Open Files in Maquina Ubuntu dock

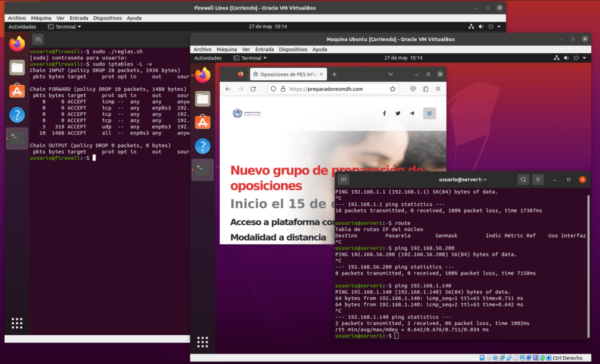202,99
